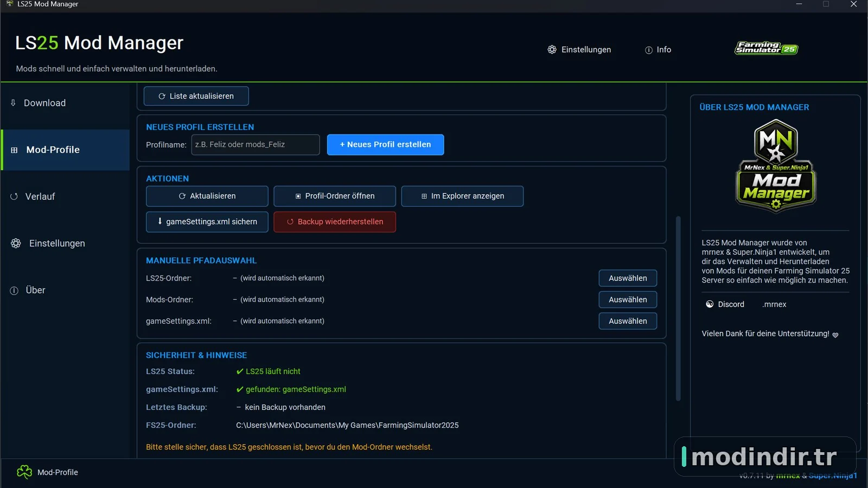Click the refresh icon on Liste aktualisieren

(x=162, y=96)
